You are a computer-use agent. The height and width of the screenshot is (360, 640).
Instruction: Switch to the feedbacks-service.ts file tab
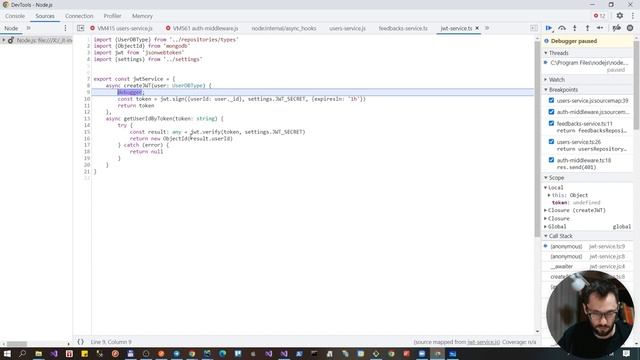(x=403, y=28)
